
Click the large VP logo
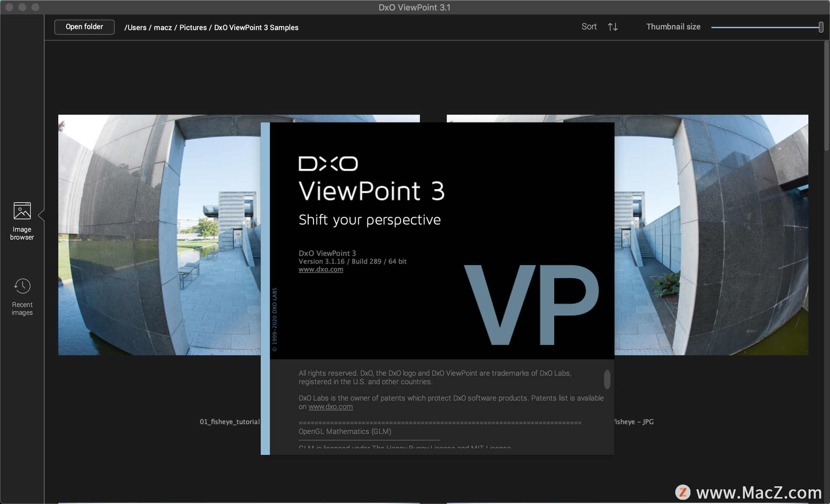(x=531, y=305)
